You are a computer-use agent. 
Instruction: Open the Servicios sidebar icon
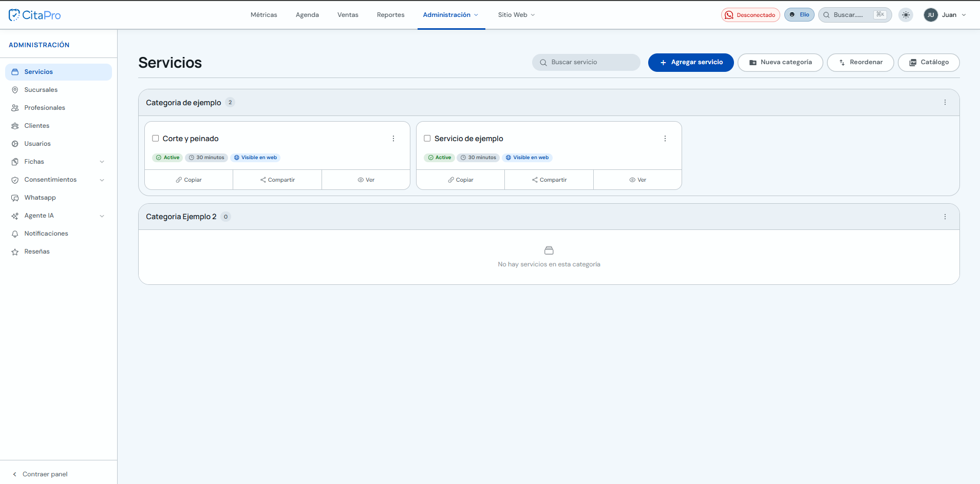[15, 72]
